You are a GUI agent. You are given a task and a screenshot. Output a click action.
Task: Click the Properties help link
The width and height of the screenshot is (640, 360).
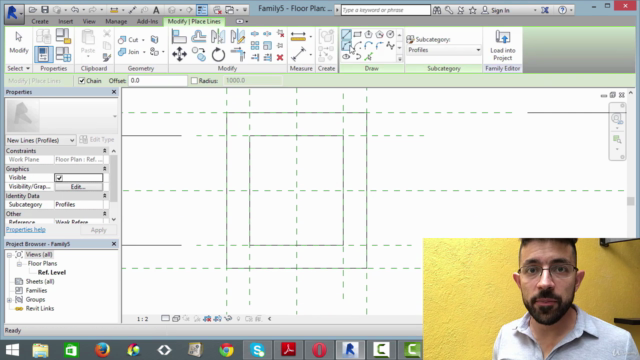[26, 230]
